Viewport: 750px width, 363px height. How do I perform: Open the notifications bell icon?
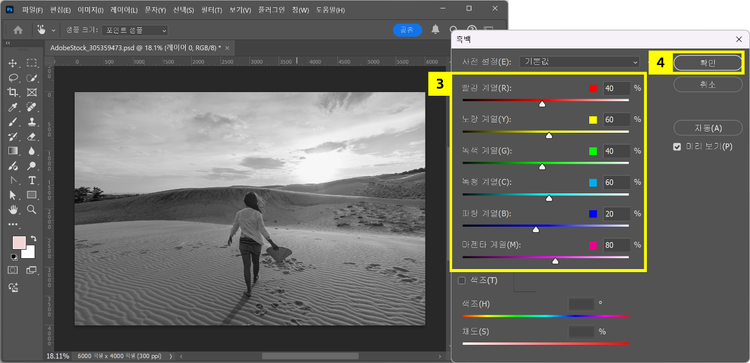coord(435,30)
